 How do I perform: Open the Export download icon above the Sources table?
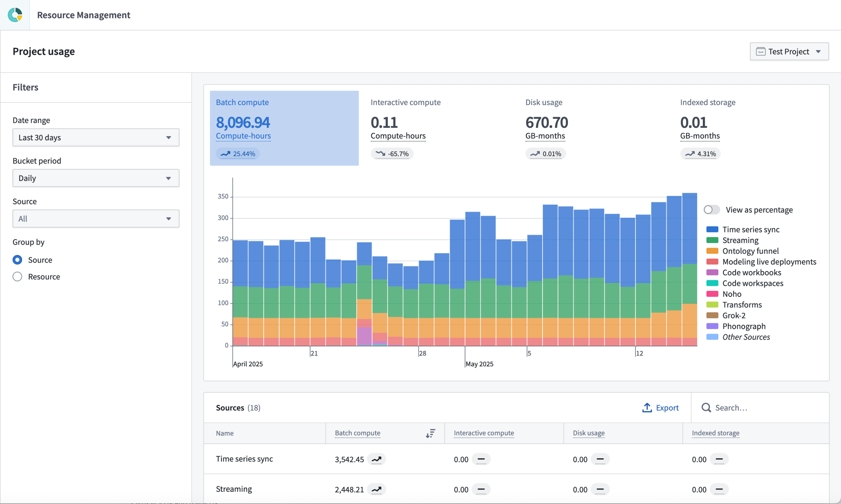pyautogui.click(x=646, y=407)
